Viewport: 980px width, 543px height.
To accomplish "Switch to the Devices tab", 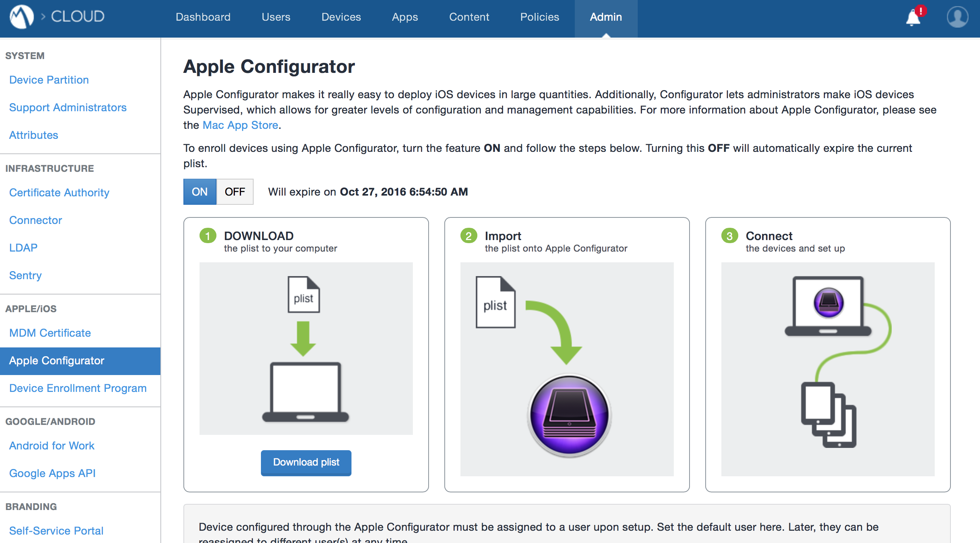I will click(341, 17).
